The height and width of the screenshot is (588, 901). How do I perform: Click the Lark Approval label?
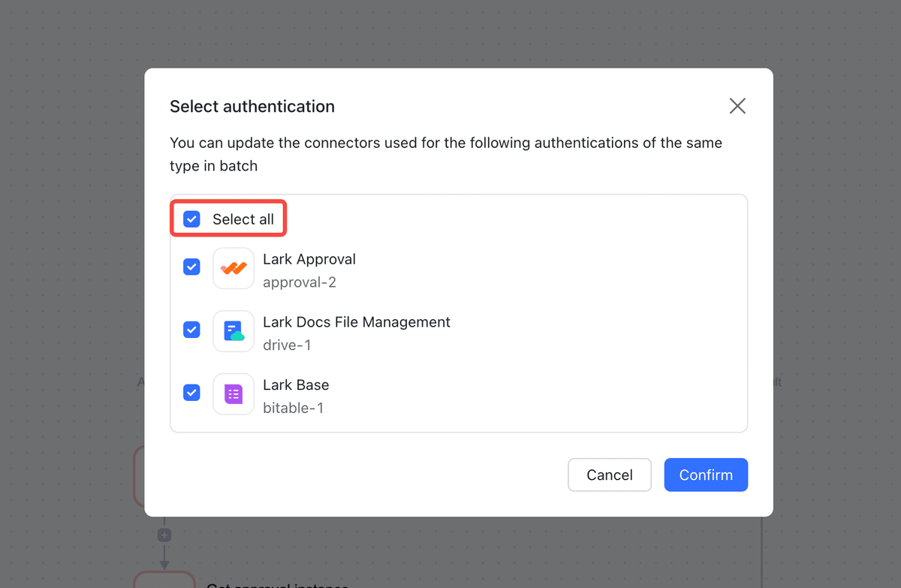tap(309, 259)
